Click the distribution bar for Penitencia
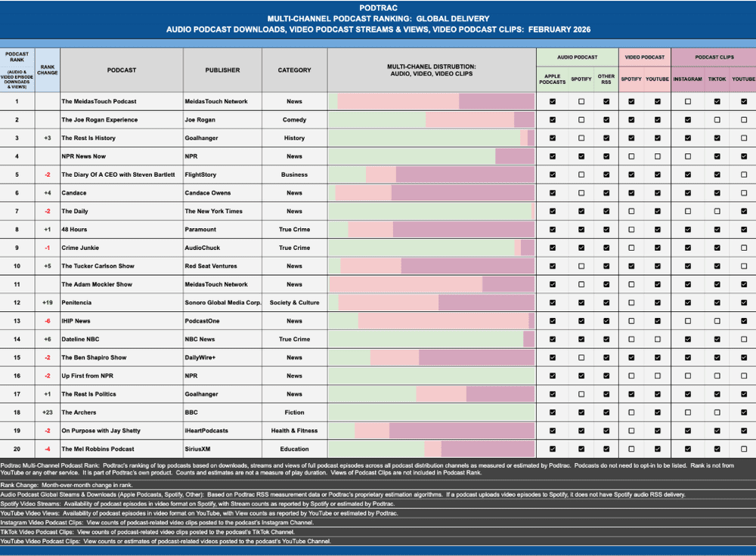Viewport: 756px width, 556px height. click(431, 302)
